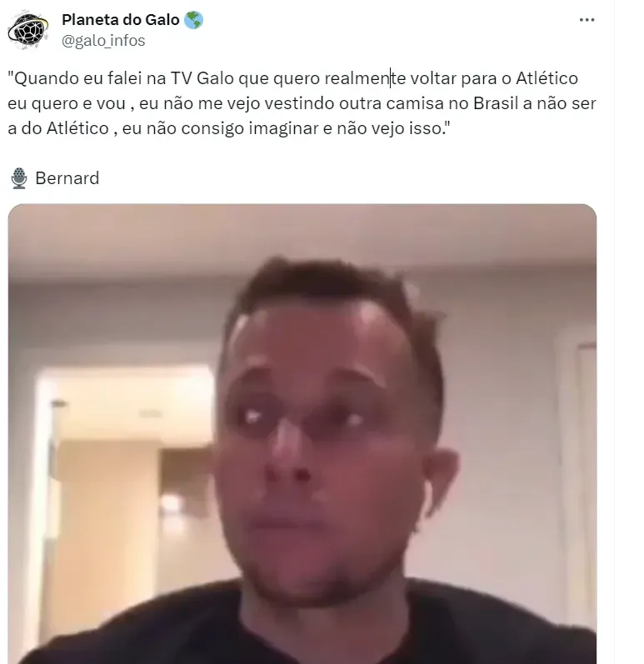The height and width of the screenshot is (664, 644).
Task: Click the word realmente in the tweet text
Action: click(x=365, y=78)
